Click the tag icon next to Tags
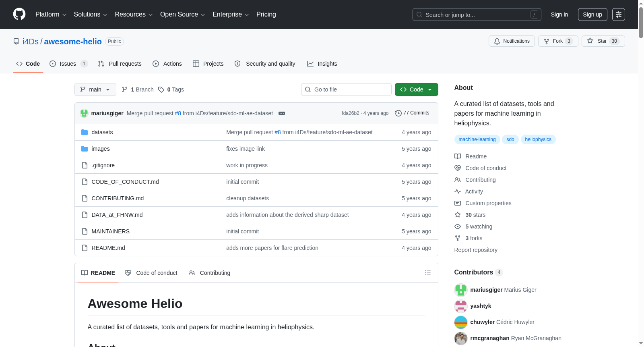This screenshot has width=644, height=347. click(x=161, y=89)
